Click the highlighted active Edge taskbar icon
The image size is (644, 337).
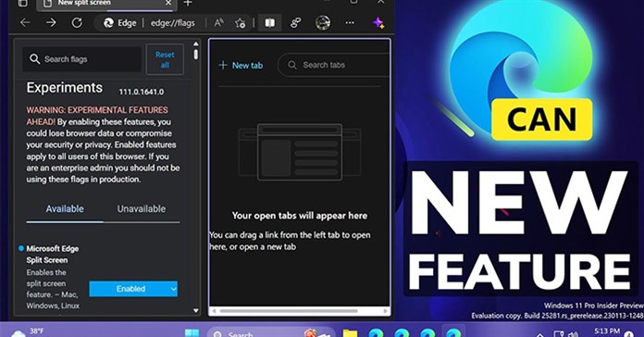453,332
